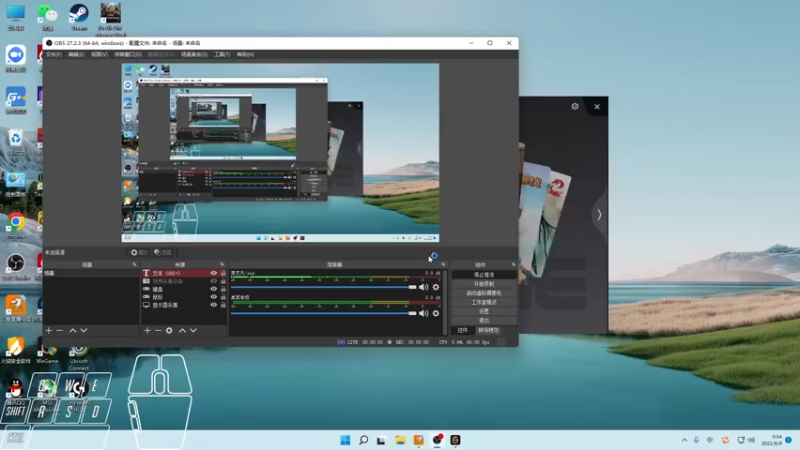Move the selected source up

click(182, 331)
